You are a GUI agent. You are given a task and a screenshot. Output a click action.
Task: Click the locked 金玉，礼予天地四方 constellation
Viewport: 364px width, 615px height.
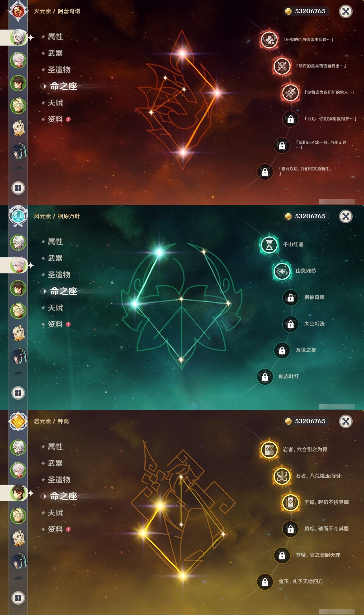(265, 582)
